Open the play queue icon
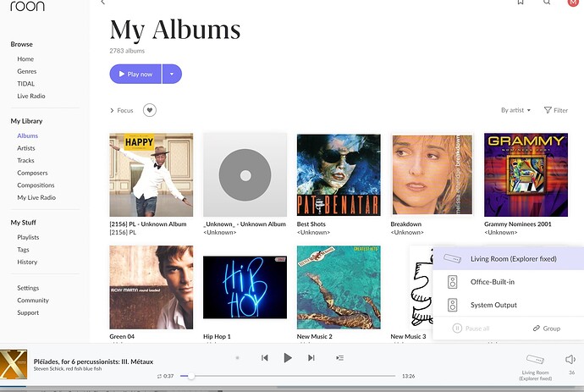Screen dimensions: 584x392 [339, 358]
